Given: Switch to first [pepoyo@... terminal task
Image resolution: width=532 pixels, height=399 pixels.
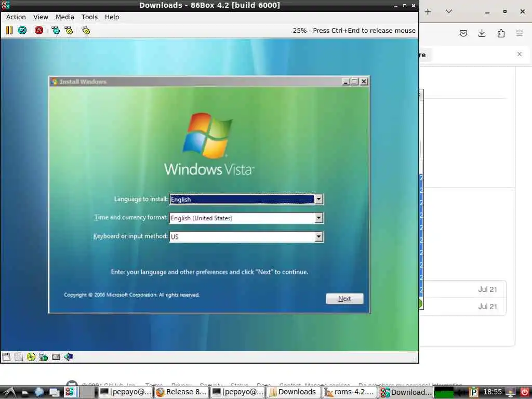Looking at the screenshot, I should click(126, 392).
